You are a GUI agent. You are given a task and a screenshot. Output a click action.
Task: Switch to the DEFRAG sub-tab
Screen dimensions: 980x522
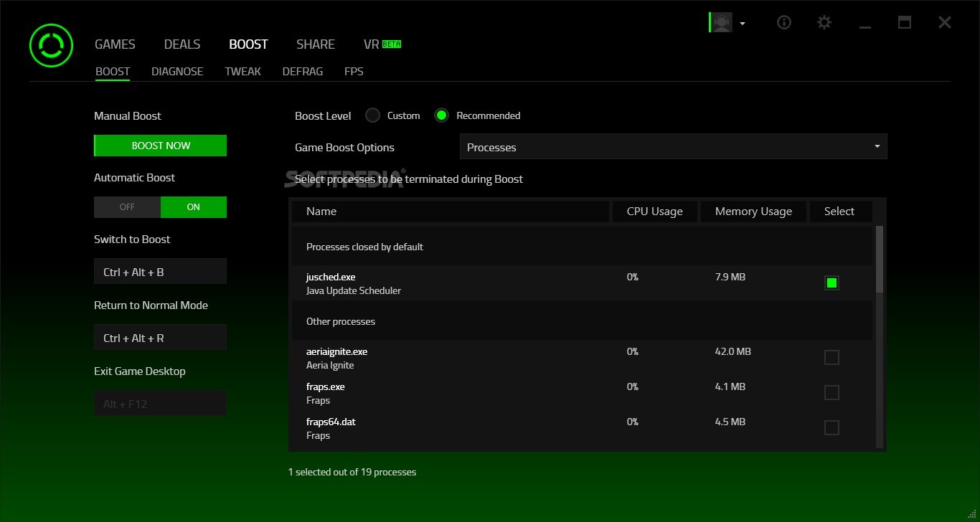[303, 72]
